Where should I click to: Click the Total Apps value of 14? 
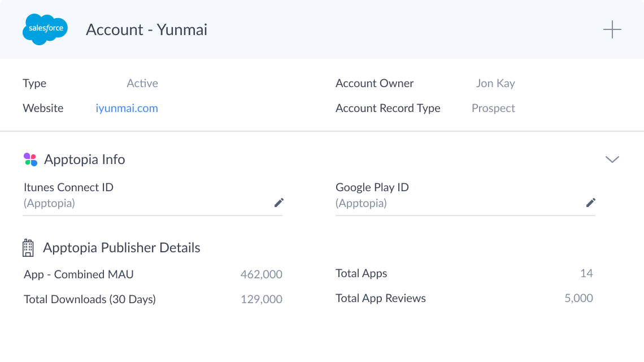[x=586, y=273]
